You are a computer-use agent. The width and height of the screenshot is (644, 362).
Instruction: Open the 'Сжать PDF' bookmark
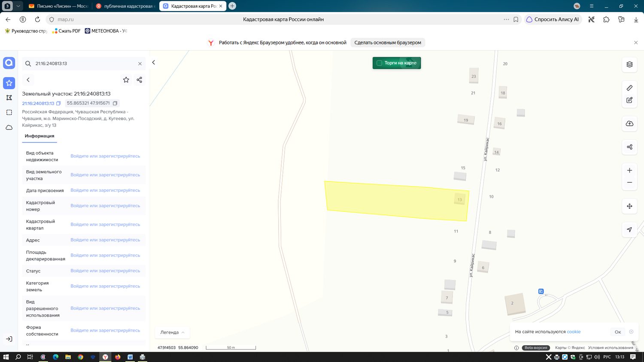[66, 31]
